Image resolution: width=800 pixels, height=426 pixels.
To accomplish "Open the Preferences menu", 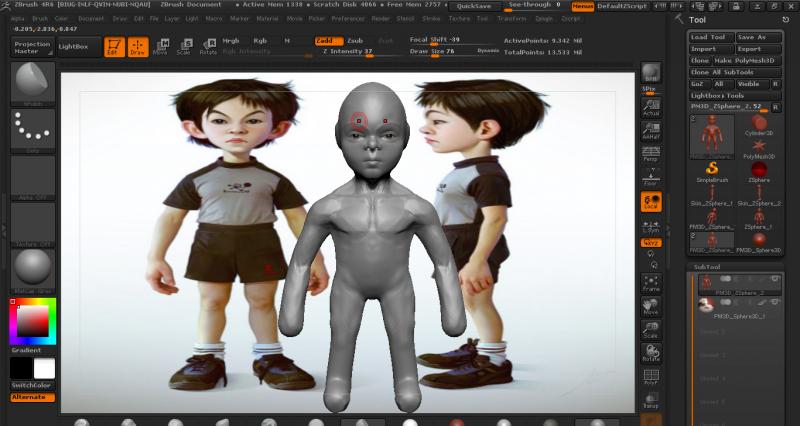I will click(x=348, y=18).
